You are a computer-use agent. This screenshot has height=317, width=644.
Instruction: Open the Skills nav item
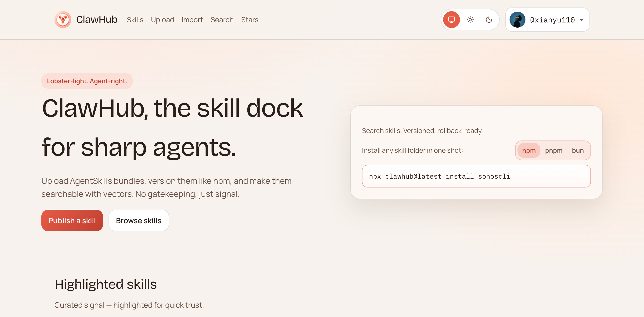pos(135,20)
